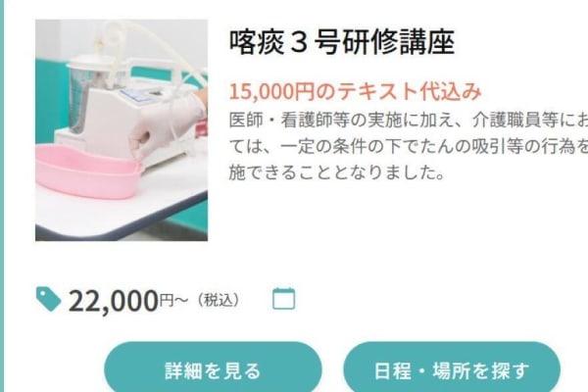588x392 pixels.
Task: Click the pink basin in the photo
Action: 89,172
